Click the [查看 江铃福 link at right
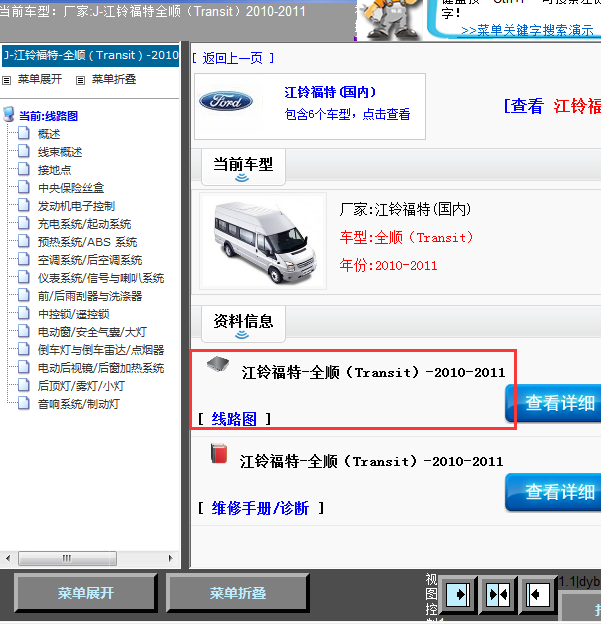This screenshot has width=601, height=624. point(552,106)
